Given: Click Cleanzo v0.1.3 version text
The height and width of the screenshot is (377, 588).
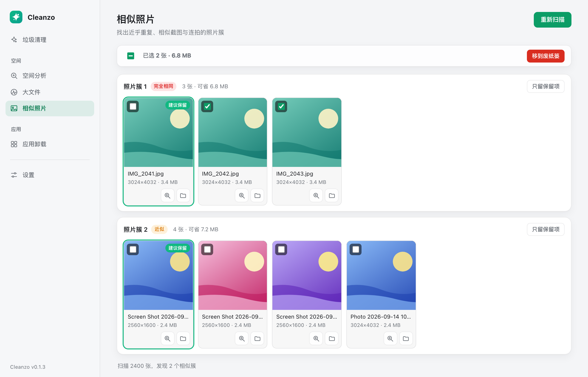Looking at the screenshot, I should (28, 367).
